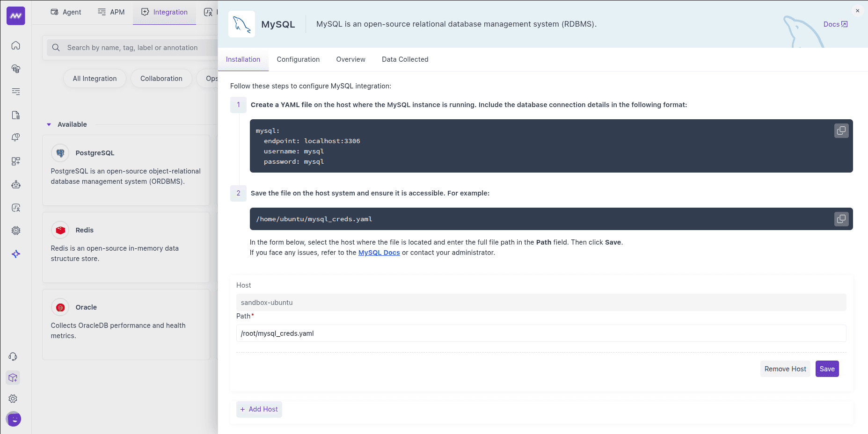Open the alerts bell icon in the sidebar

[x=15, y=137]
